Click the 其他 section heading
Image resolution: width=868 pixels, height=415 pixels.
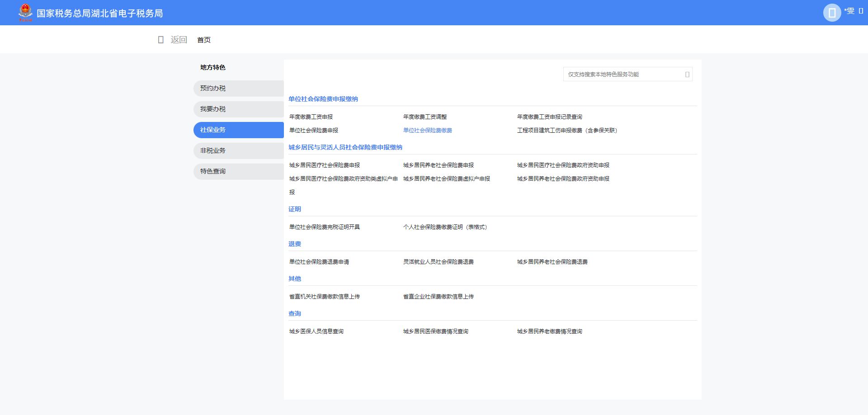point(295,279)
